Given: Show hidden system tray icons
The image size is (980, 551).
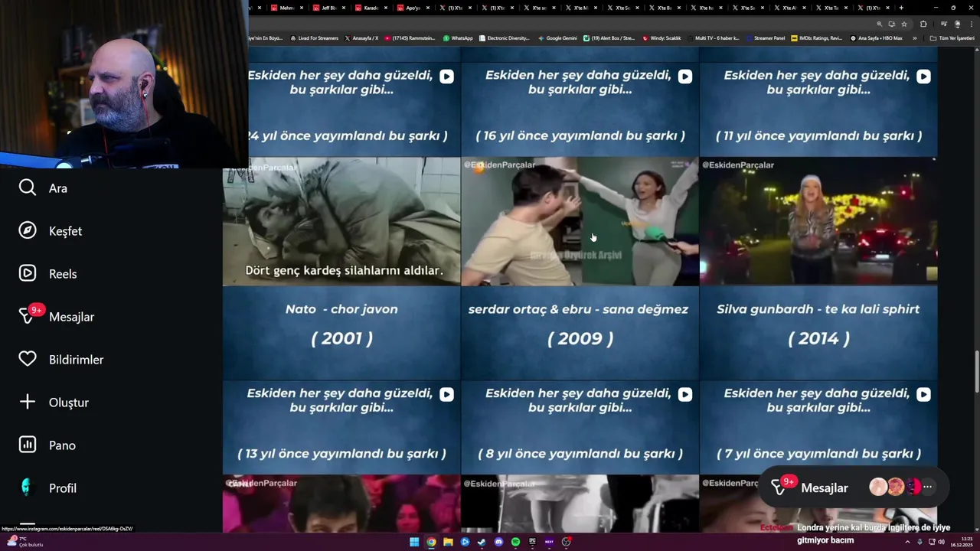Looking at the screenshot, I should tap(908, 542).
